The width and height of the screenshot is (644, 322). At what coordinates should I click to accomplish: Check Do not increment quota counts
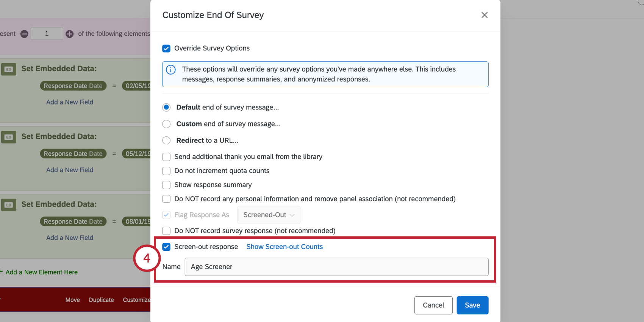[x=166, y=171]
